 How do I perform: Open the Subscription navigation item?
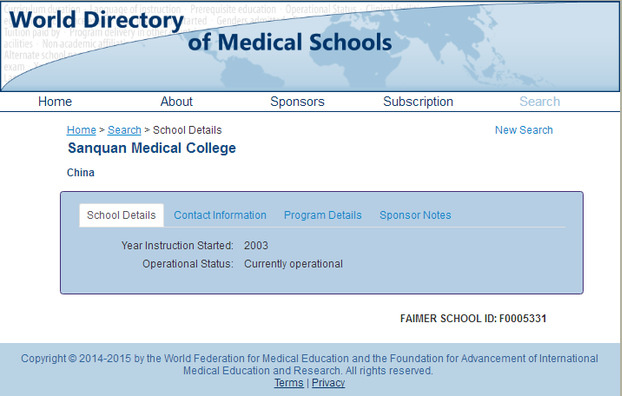418,102
